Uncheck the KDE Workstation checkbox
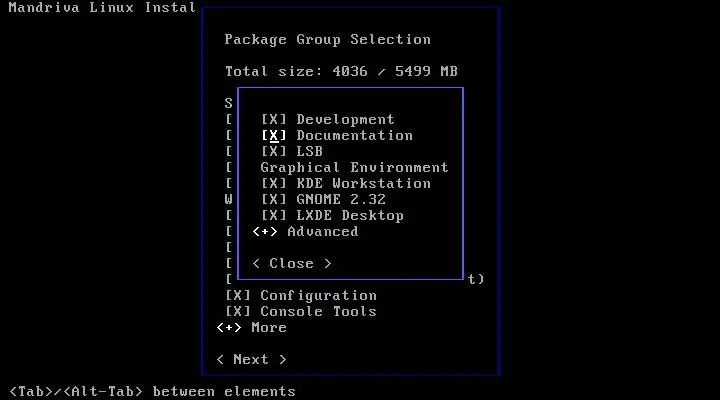The height and width of the screenshot is (400, 720). [x=274, y=183]
